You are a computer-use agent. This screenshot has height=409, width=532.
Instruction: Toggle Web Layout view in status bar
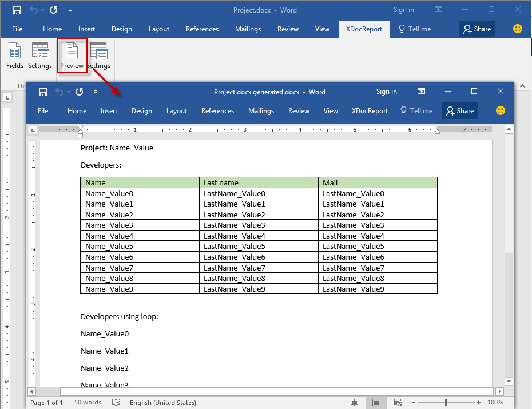[x=398, y=403]
